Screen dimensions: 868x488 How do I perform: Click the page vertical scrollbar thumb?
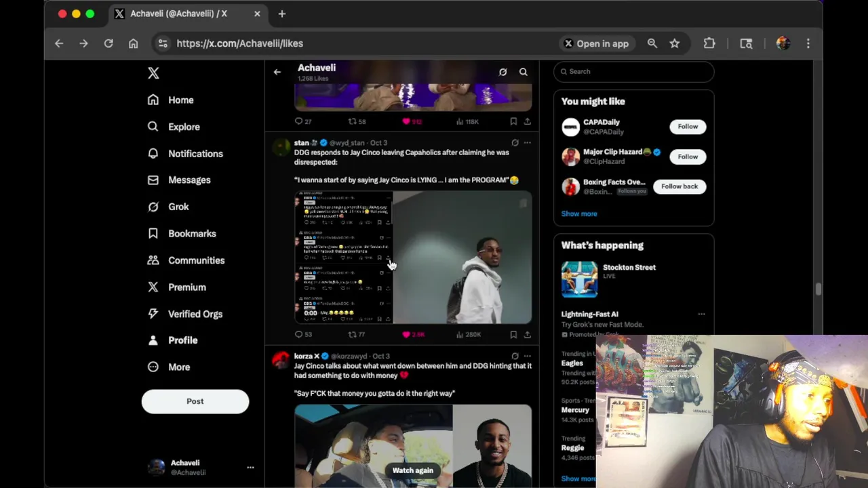coord(818,289)
